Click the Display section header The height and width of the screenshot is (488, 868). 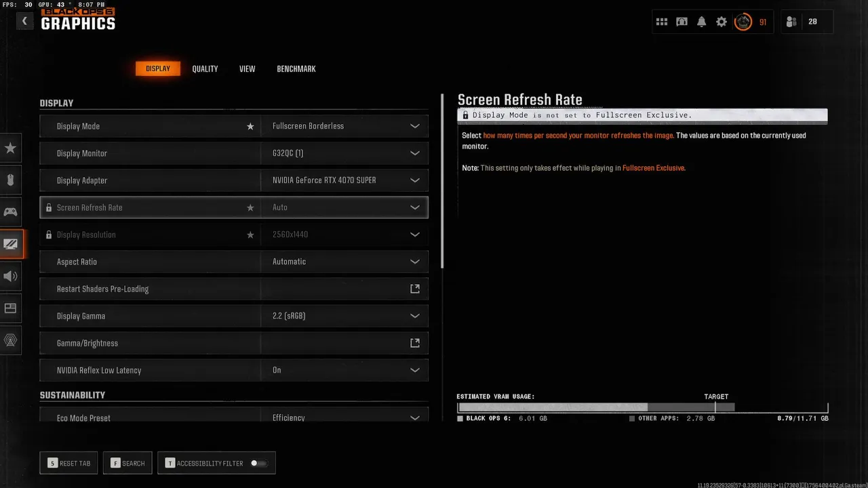pyautogui.click(x=56, y=103)
